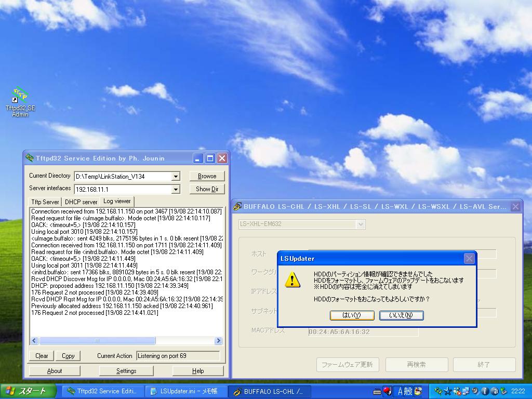Screen dimensions: 532x399
Task: Switch to the Tftp Server tab
Action: point(45,202)
